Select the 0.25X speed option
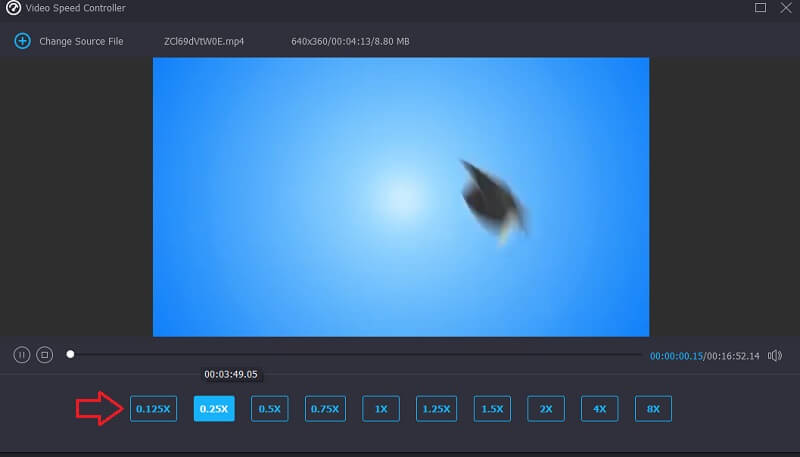800x457 pixels. (x=214, y=408)
